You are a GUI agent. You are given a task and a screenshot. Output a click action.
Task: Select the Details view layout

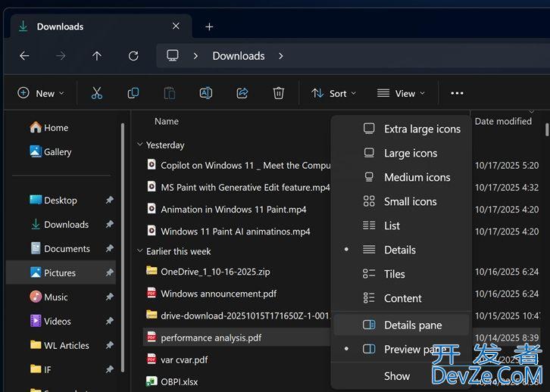pyautogui.click(x=400, y=250)
